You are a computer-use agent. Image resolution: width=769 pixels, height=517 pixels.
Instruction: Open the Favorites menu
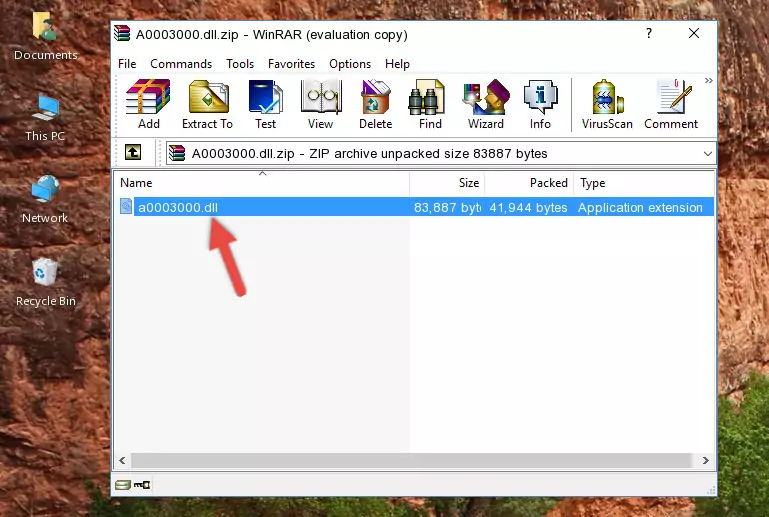[x=291, y=64]
